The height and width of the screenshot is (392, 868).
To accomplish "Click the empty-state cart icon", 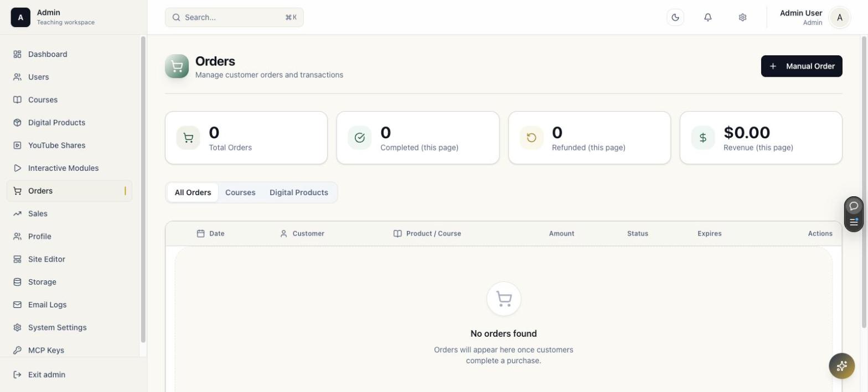I will pos(504,299).
